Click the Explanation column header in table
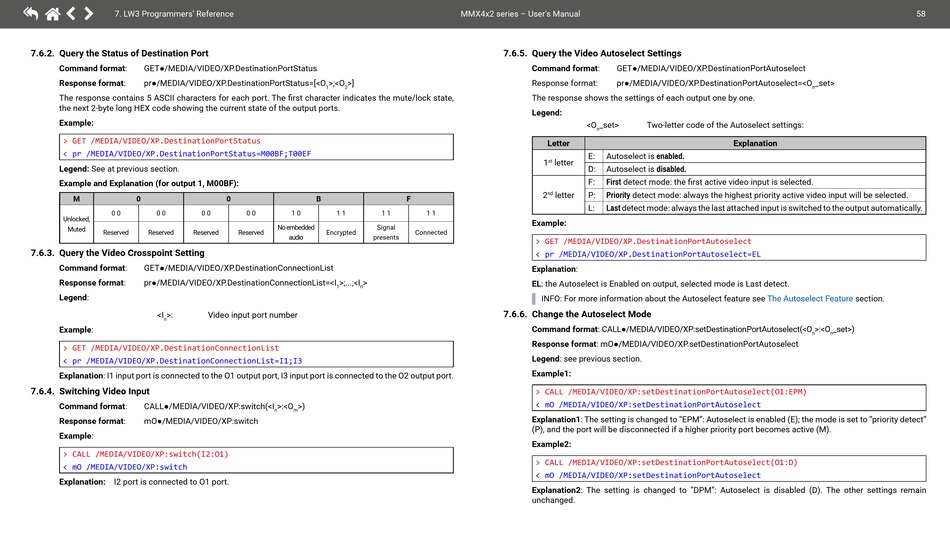950x533 pixels. (755, 143)
